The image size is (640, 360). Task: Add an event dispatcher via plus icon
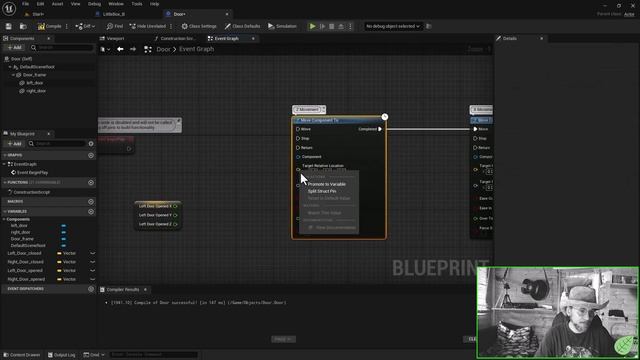coord(91,289)
